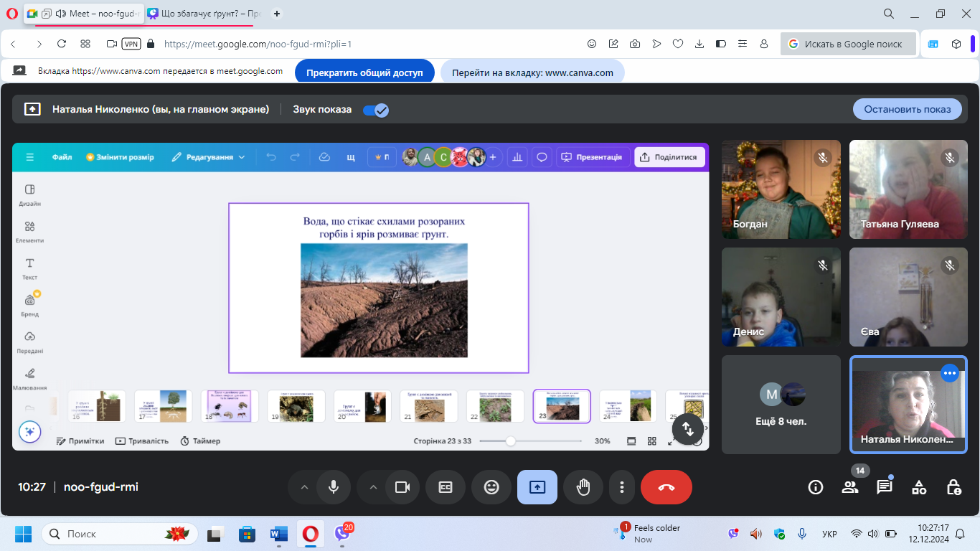Expand microphone audio settings chevron

[x=304, y=487]
